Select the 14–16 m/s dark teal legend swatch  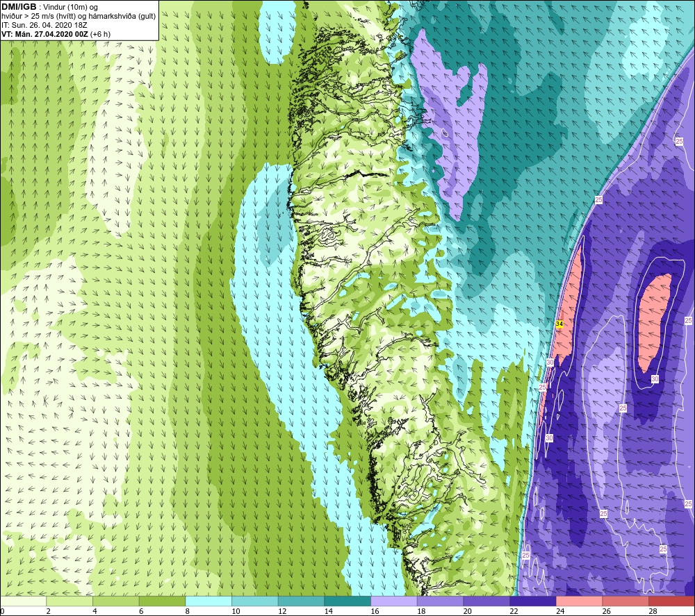pyautogui.click(x=347, y=601)
